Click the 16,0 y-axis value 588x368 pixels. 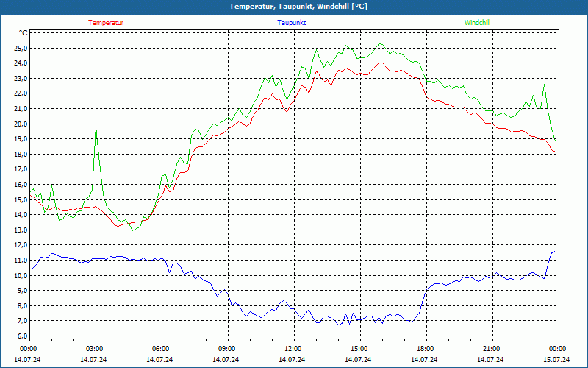point(21,185)
